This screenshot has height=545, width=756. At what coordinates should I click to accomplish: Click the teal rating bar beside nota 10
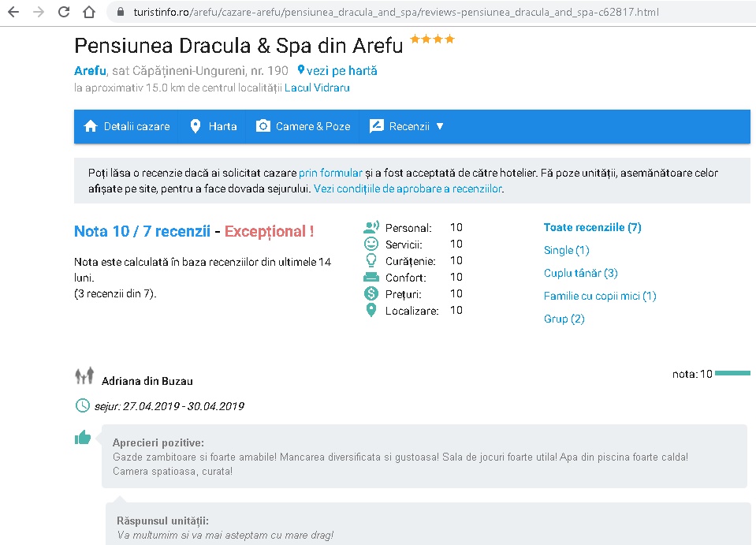coord(732,373)
